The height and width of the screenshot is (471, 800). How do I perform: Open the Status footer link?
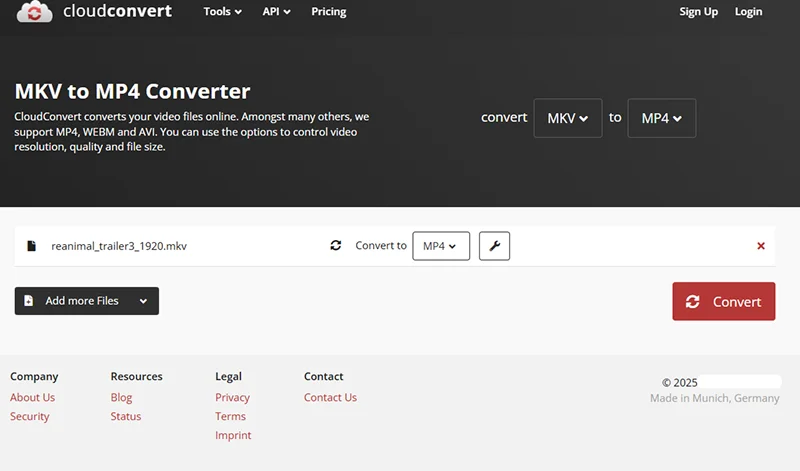point(126,416)
